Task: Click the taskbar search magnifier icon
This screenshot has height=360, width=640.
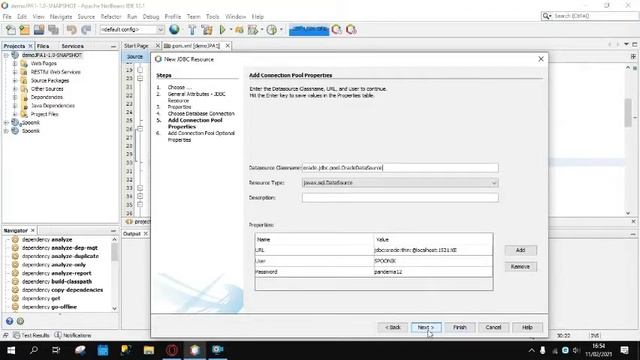Action: tap(34, 350)
